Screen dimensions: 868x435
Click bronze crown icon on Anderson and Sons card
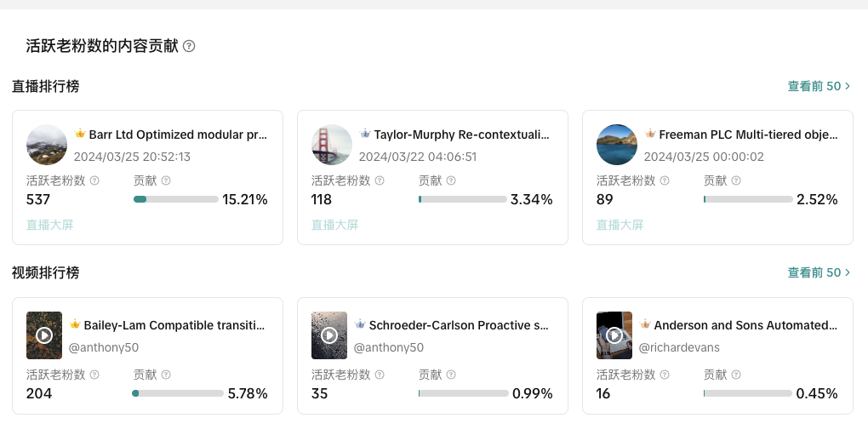(x=645, y=324)
